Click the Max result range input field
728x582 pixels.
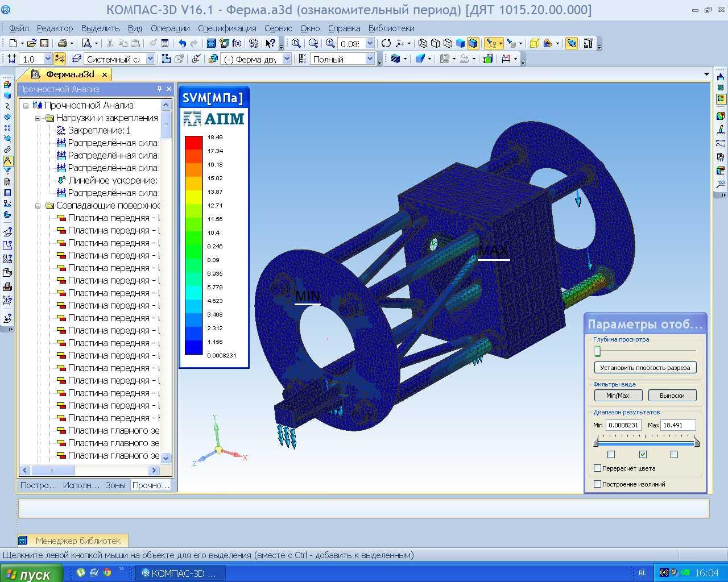click(x=678, y=425)
